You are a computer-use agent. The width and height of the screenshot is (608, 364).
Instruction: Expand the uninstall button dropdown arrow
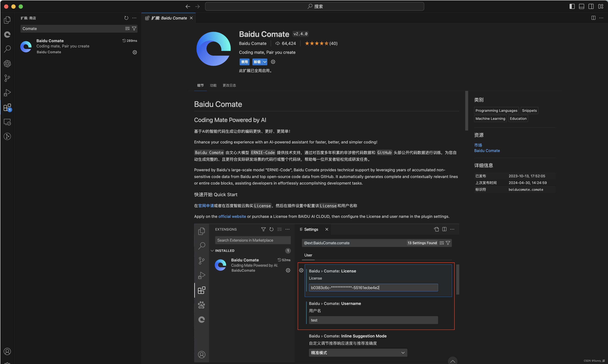265,62
